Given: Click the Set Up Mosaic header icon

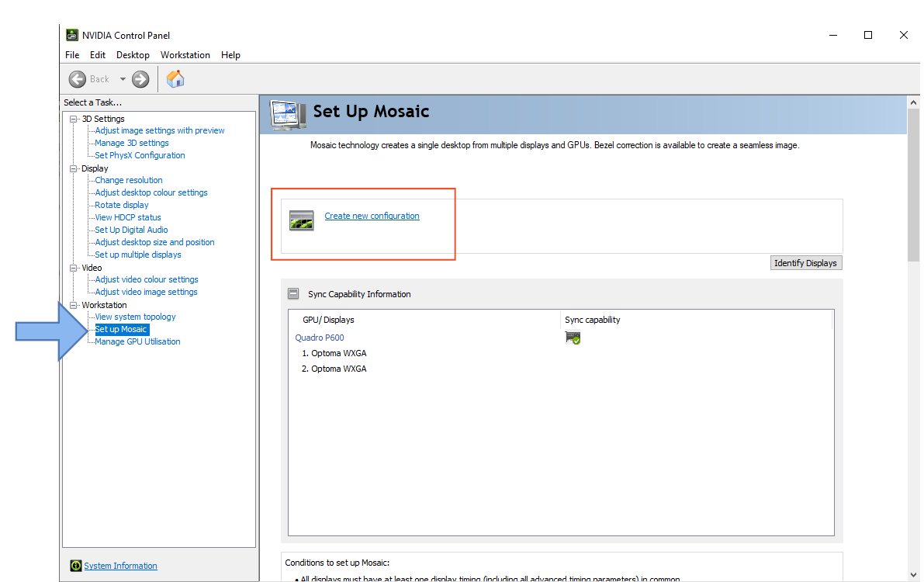Looking at the screenshot, I should [288, 114].
